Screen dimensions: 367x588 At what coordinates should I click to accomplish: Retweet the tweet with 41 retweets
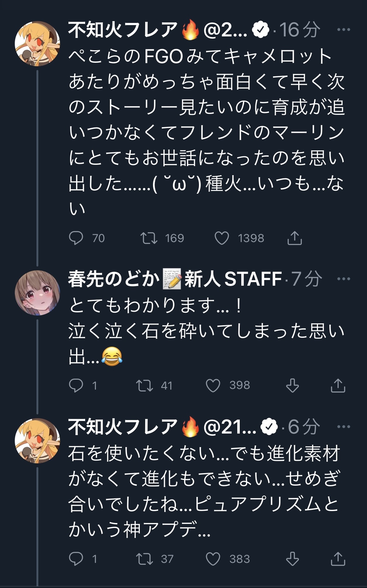pos(145,386)
